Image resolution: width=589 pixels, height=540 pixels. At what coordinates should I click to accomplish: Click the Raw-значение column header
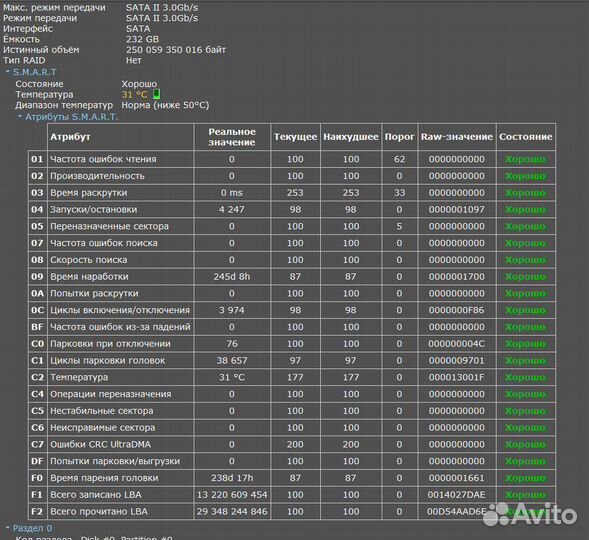click(x=457, y=137)
